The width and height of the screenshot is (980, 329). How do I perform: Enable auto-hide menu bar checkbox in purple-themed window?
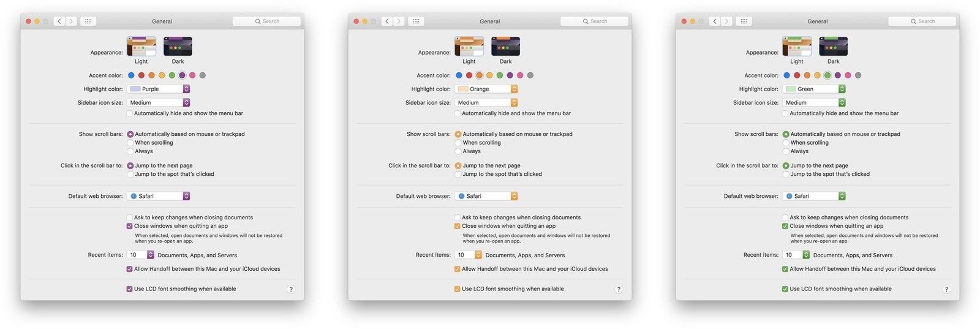129,113
